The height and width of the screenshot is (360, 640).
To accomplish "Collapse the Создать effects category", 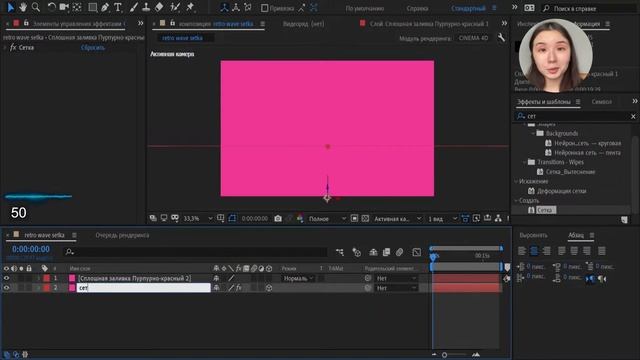I will pyautogui.click(x=516, y=200).
